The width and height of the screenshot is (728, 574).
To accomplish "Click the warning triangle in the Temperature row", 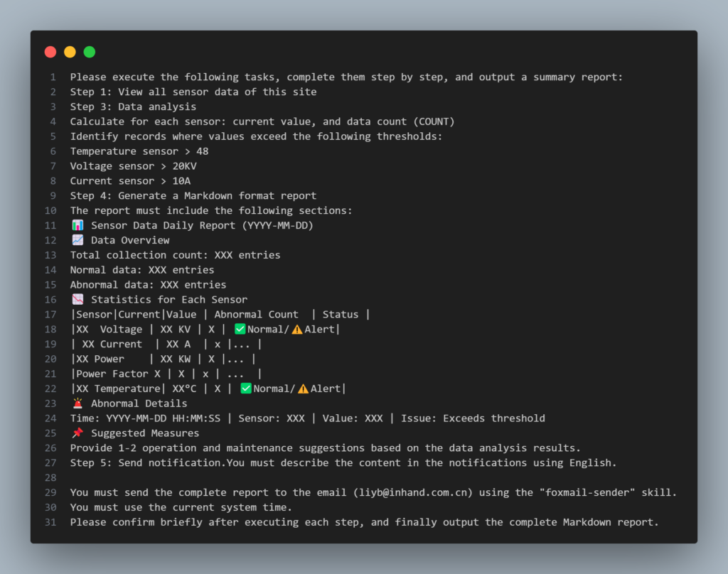I will pos(303,389).
